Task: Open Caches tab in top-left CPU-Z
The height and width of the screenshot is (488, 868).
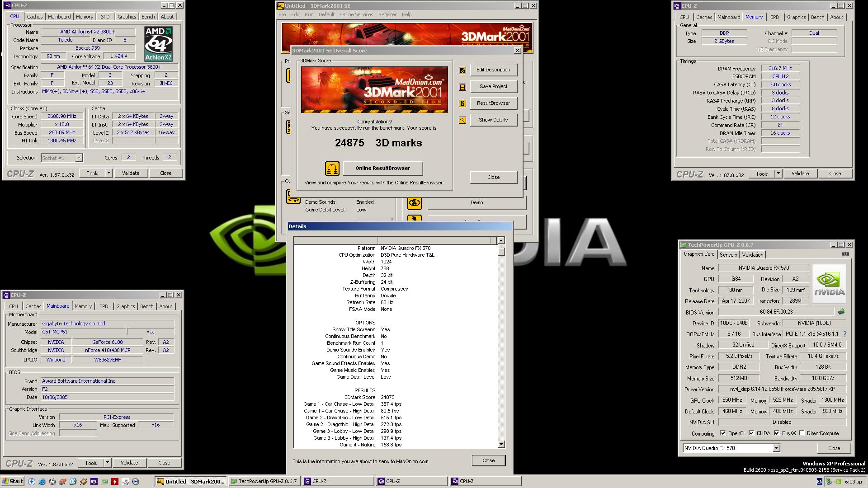Action: [34, 17]
